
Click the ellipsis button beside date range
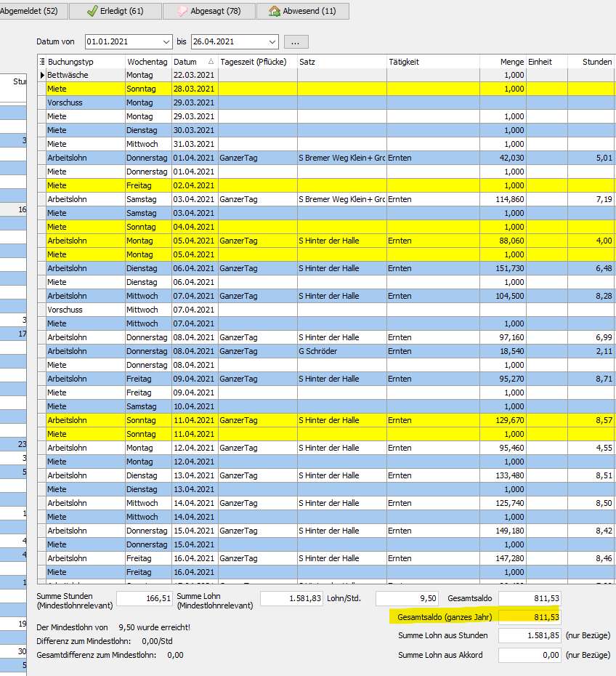(x=295, y=42)
